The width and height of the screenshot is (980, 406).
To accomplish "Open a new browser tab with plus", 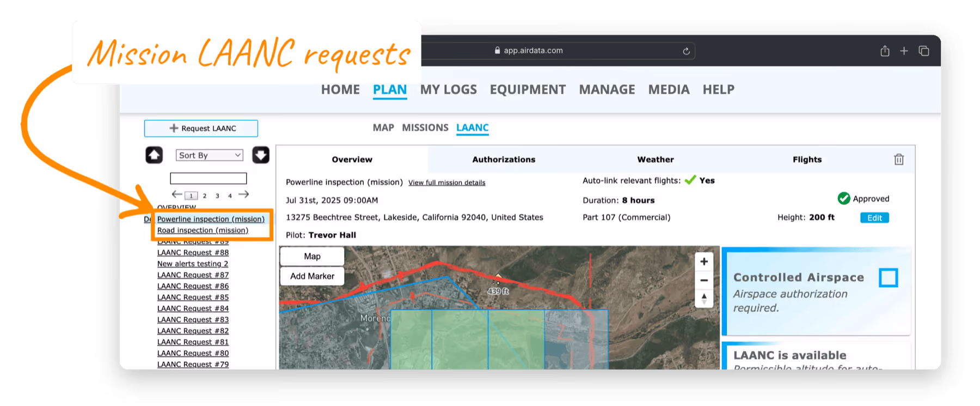I will click(904, 51).
